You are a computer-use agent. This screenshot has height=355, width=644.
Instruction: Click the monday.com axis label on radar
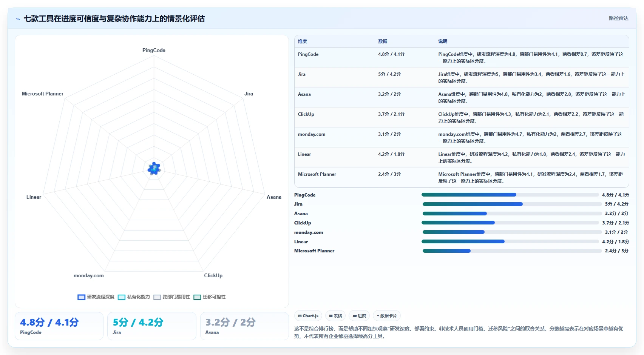88,275
